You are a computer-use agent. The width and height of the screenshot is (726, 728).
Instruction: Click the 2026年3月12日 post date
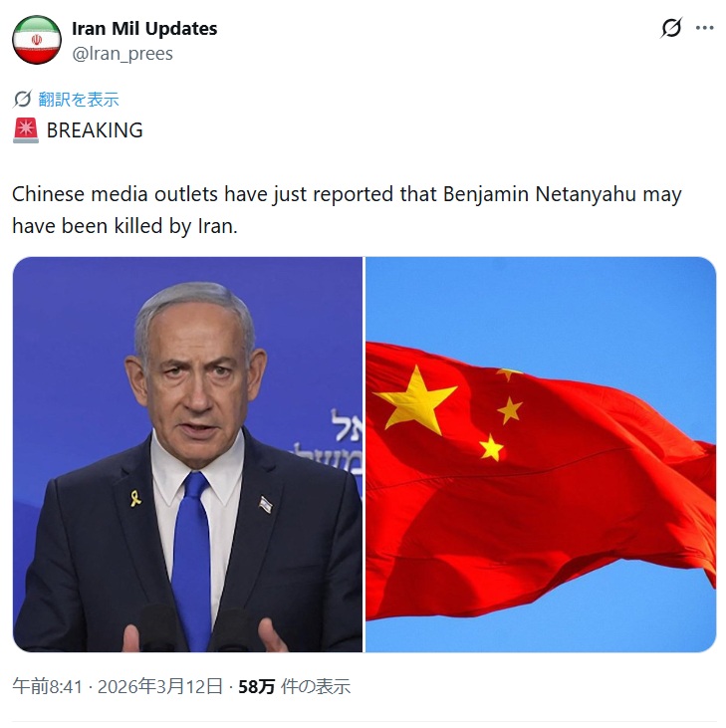pyautogui.click(x=160, y=686)
